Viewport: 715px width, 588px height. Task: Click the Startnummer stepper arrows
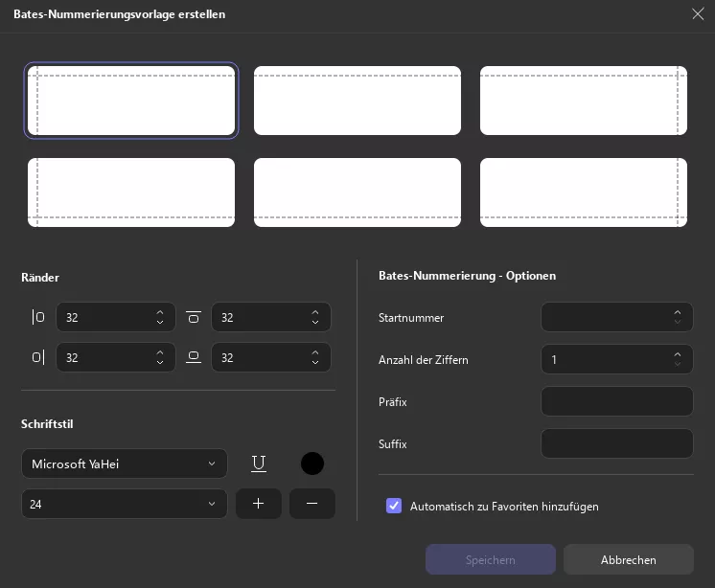pyautogui.click(x=678, y=316)
